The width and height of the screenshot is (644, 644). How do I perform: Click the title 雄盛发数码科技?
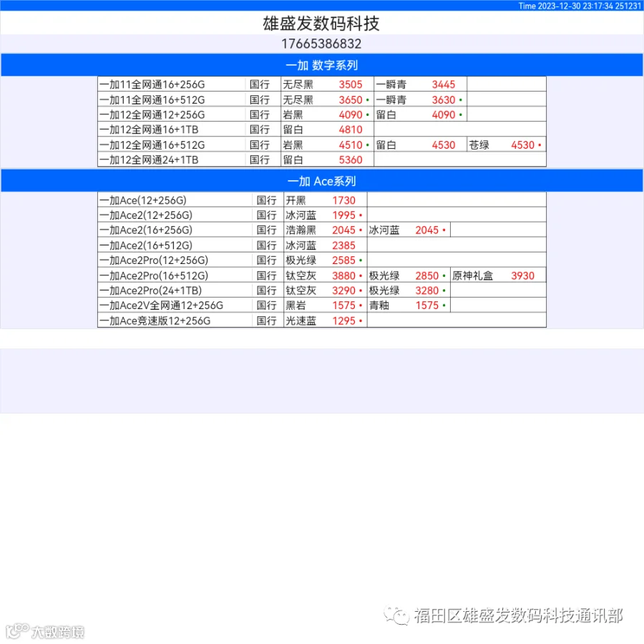click(x=321, y=24)
